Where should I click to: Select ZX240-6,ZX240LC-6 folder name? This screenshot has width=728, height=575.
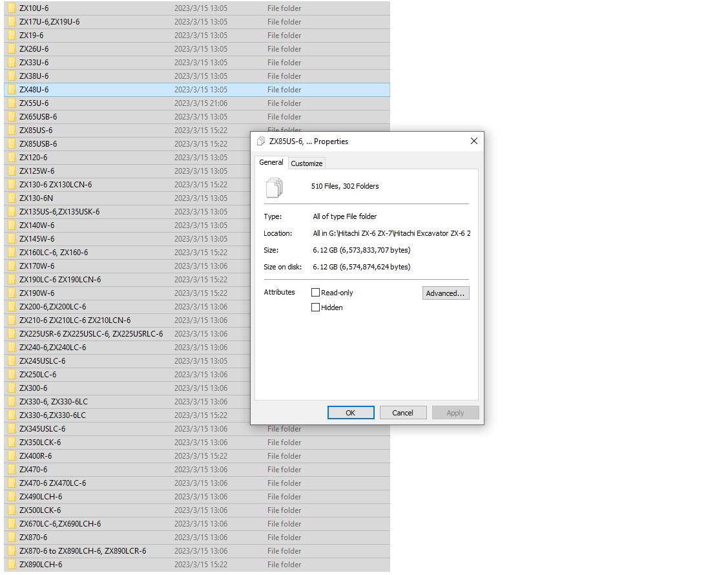52,348
